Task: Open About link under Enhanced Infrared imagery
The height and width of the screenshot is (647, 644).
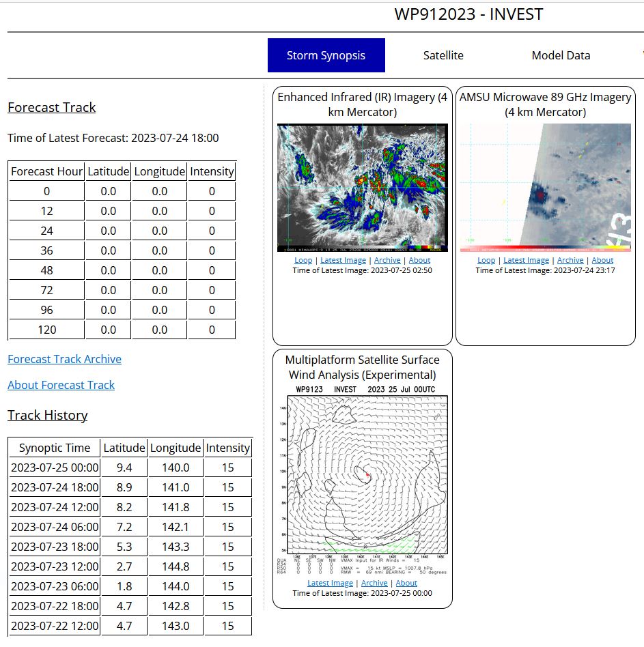Action: (419, 260)
